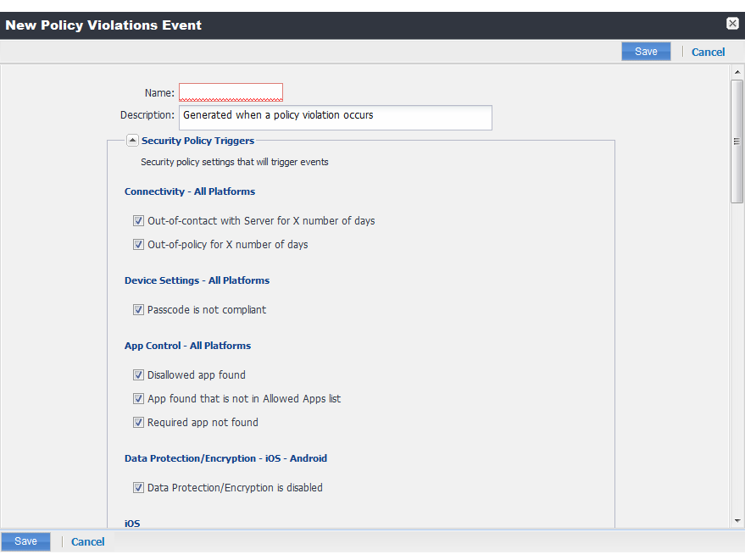The image size is (745, 560).
Task: Click the scrollbar up arrow
Action: [737, 71]
